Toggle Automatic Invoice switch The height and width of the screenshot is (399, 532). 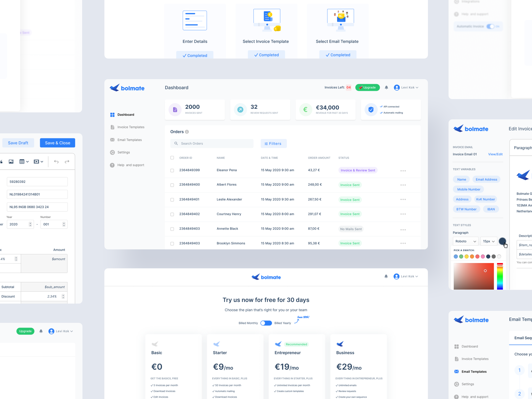pyautogui.click(x=490, y=26)
